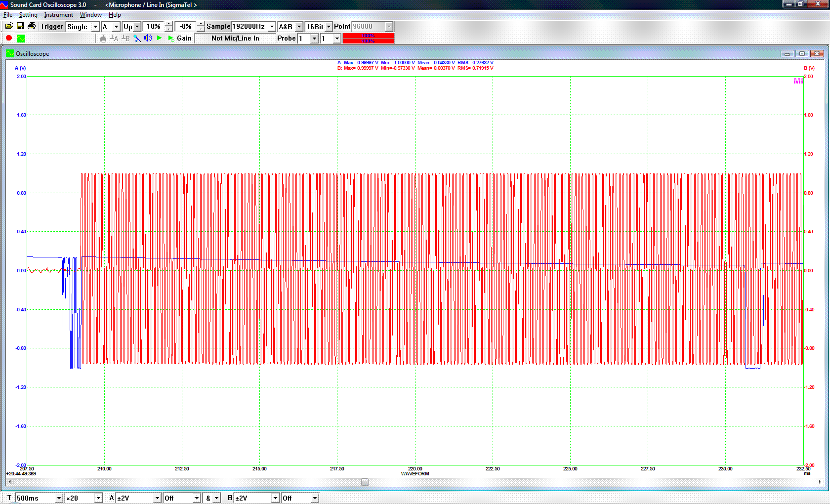
Task: Open the 16Bit resolution dropdown
Action: tap(329, 27)
